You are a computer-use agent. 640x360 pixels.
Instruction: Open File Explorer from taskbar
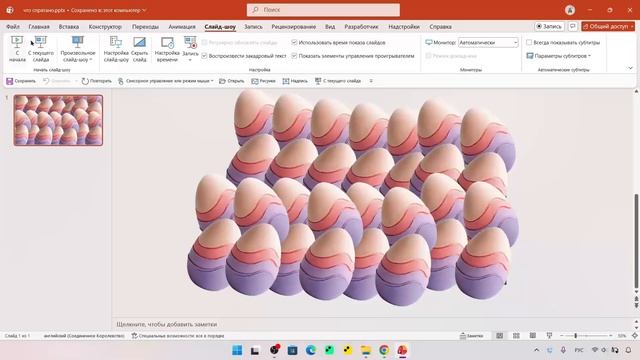click(366, 350)
